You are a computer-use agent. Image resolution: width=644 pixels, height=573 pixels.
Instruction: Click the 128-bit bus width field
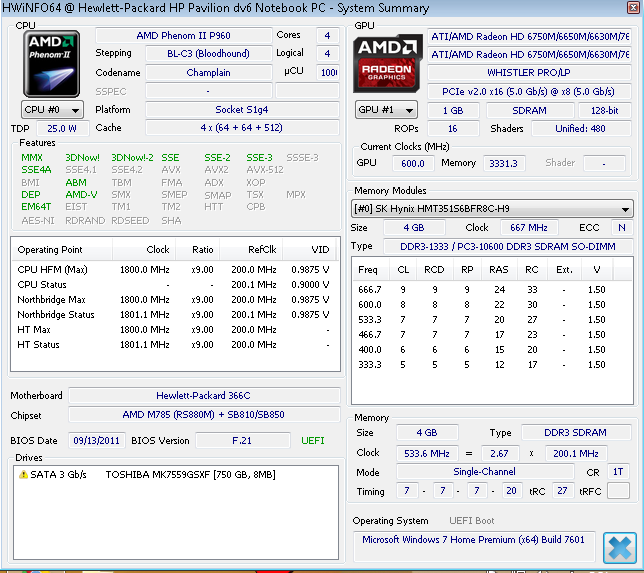605,111
